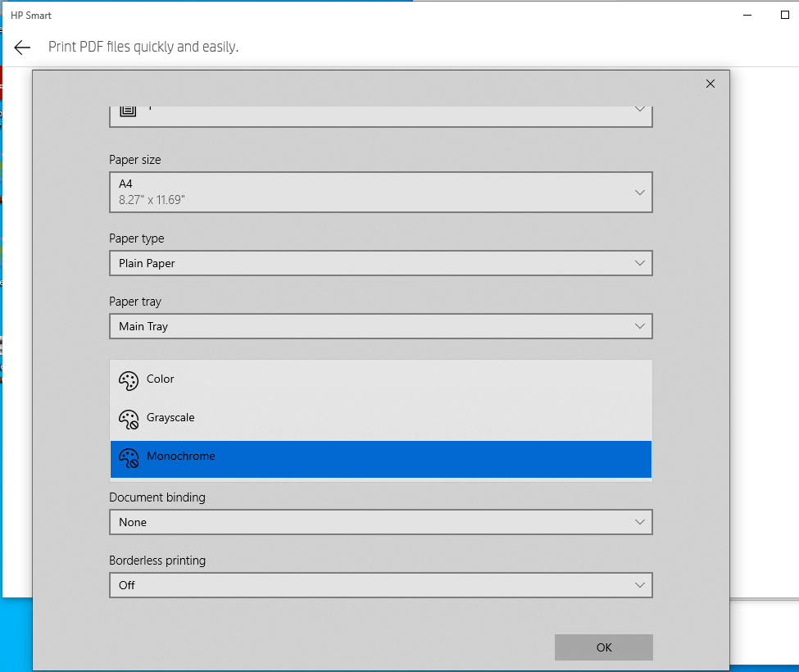Open the Paper type dropdown
This screenshot has height=672, width=799.
coord(380,263)
